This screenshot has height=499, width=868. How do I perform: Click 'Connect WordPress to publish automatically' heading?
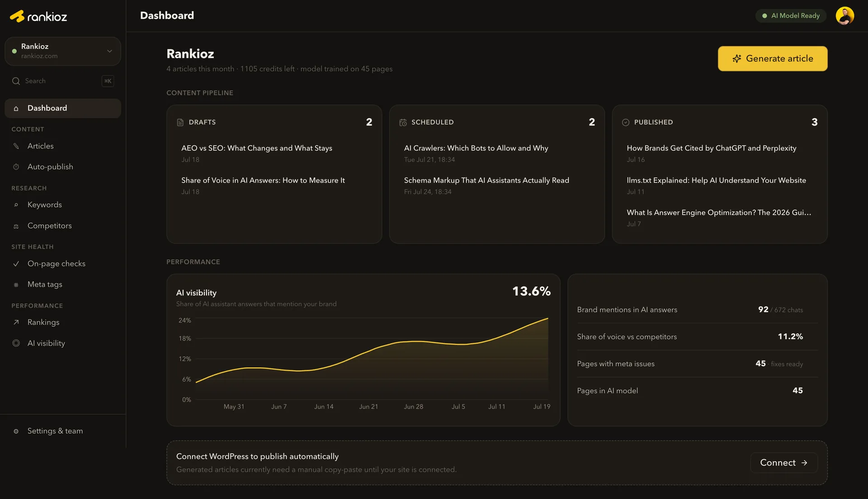coord(257,456)
